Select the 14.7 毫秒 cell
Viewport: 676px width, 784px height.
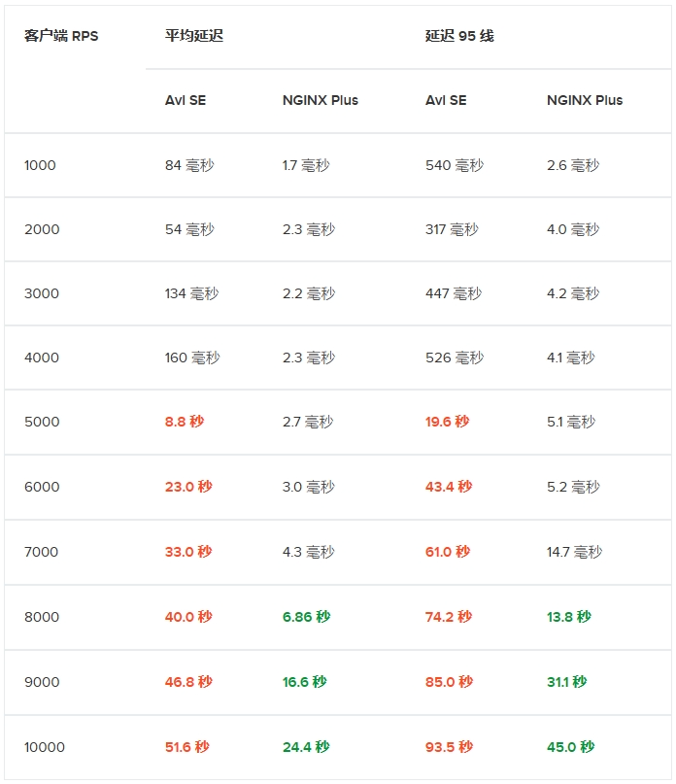pos(574,552)
